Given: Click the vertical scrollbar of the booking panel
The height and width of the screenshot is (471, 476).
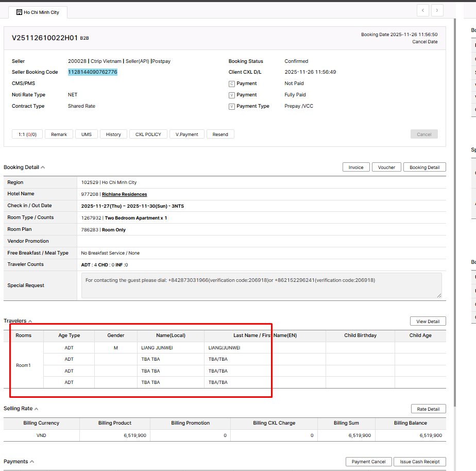Looking at the screenshot, I should pyautogui.click(x=454, y=206).
